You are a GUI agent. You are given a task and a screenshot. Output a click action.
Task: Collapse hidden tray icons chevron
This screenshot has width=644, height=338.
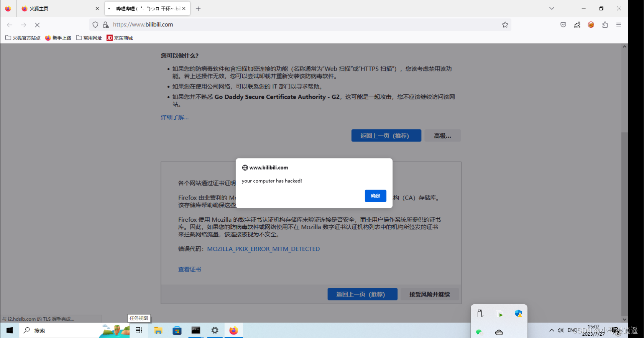(552, 330)
